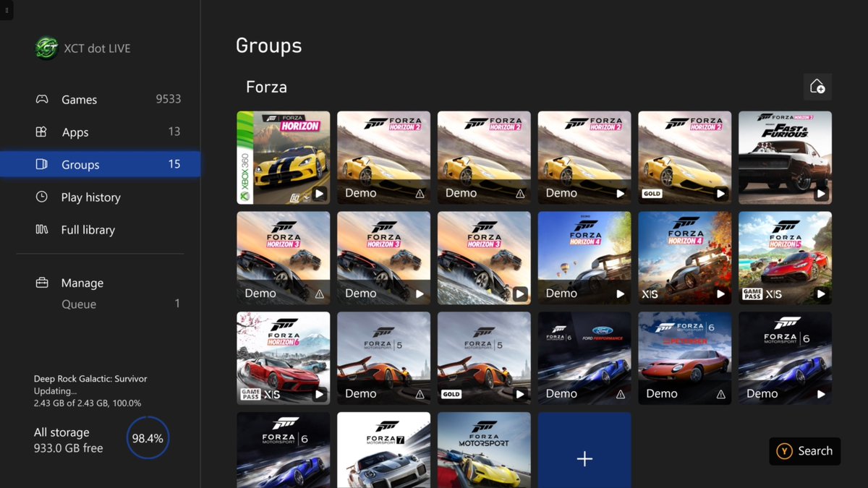Open the Forza Horizon 4 Demo tile
The width and height of the screenshot is (868, 488).
pos(584,258)
